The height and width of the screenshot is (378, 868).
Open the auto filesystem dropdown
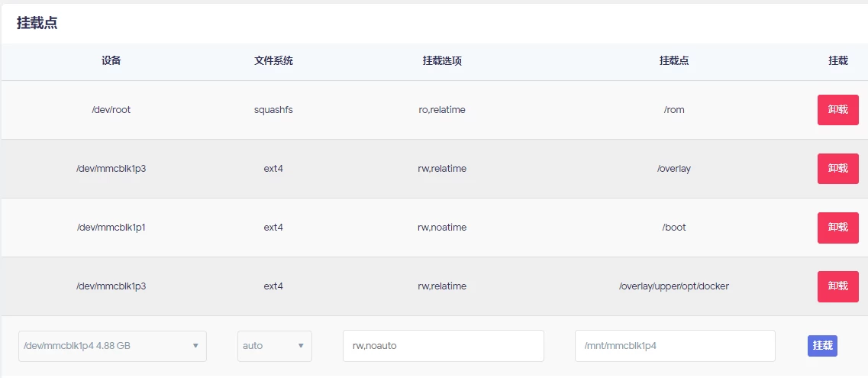tap(275, 346)
